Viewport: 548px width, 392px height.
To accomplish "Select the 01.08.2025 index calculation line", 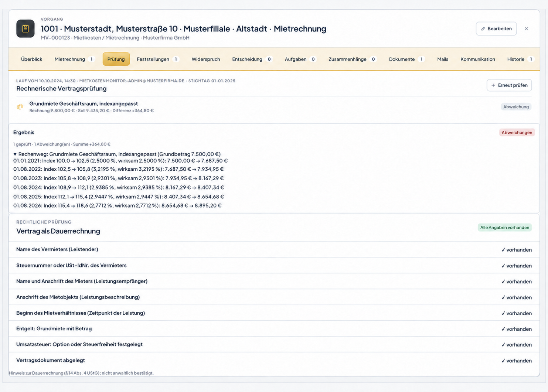I will pos(119,197).
